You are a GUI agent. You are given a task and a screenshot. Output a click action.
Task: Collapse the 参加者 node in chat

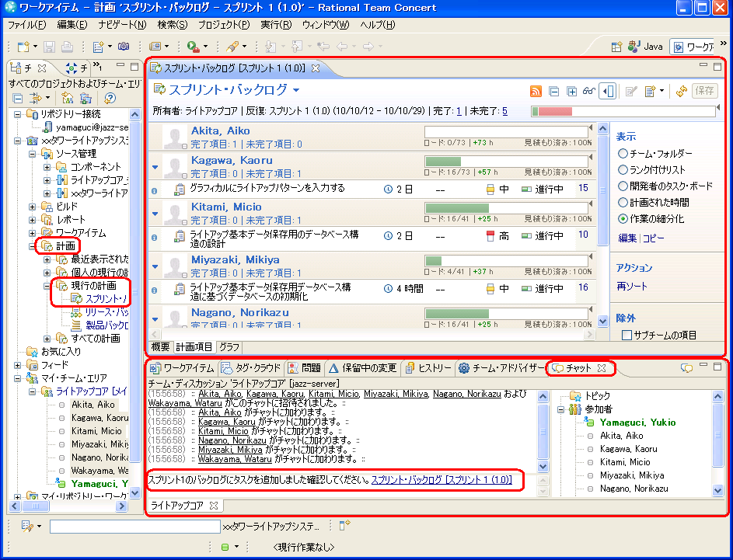click(560, 409)
